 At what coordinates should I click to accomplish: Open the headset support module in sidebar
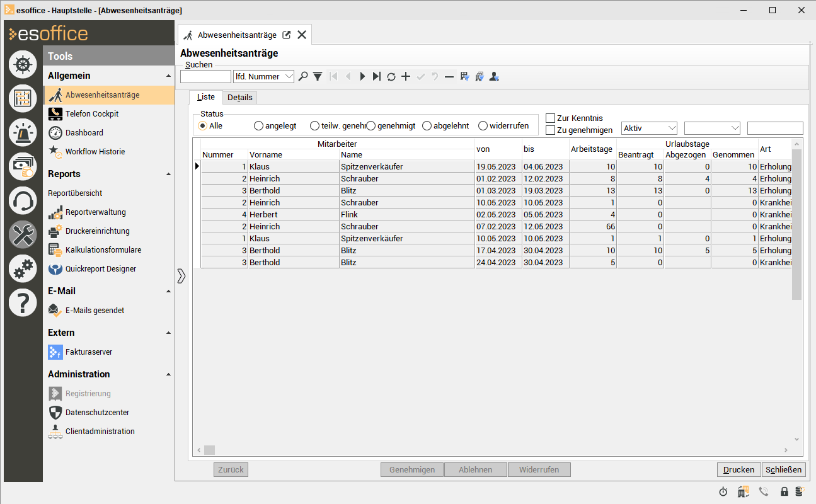(23, 201)
